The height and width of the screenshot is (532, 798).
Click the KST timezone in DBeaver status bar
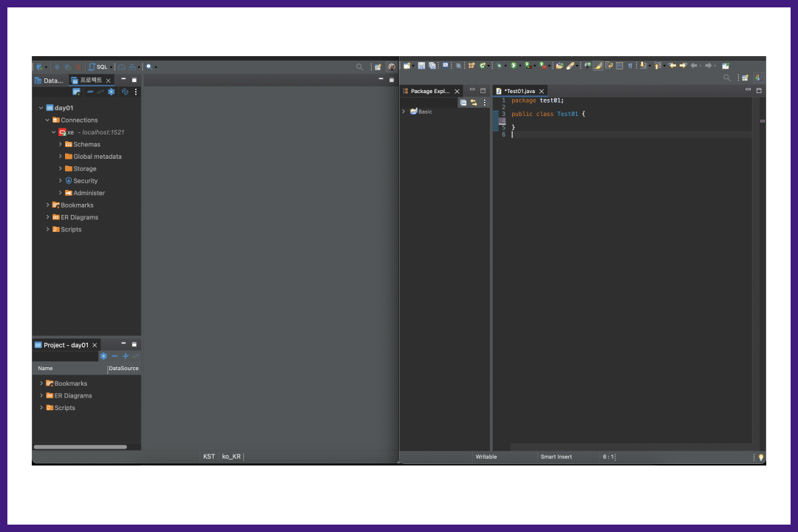(208, 457)
